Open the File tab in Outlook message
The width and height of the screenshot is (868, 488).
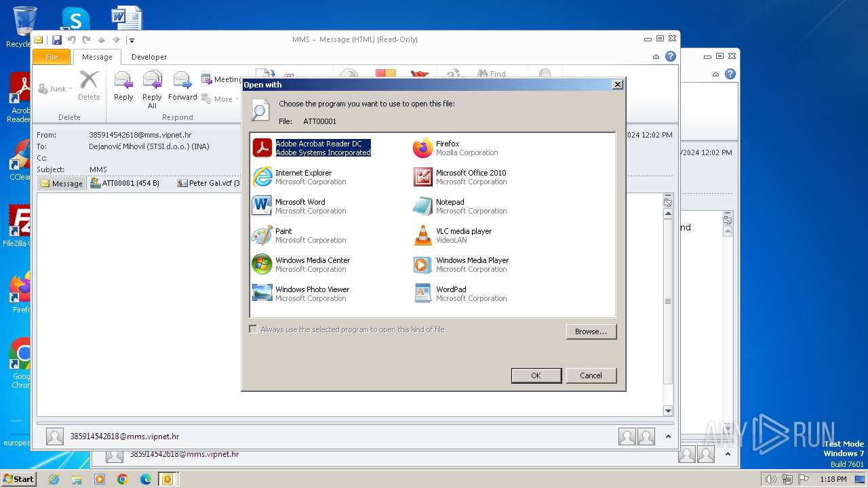(x=52, y=57)
